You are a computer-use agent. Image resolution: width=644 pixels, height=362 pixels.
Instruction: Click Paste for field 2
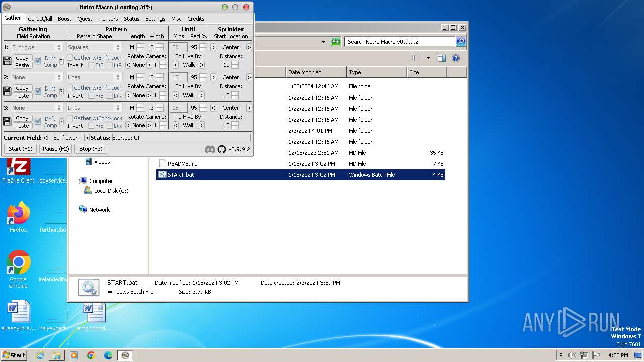tap(22, 96)
